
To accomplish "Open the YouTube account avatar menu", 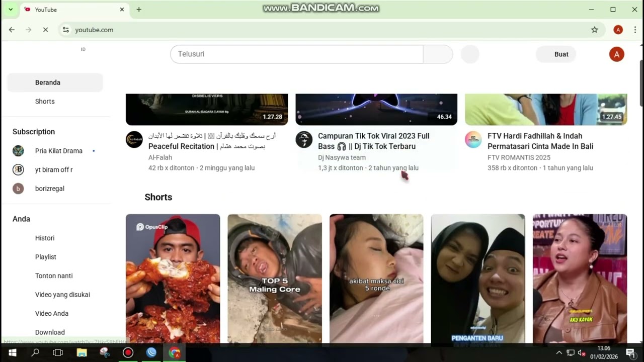I will [x=617, y=54].
